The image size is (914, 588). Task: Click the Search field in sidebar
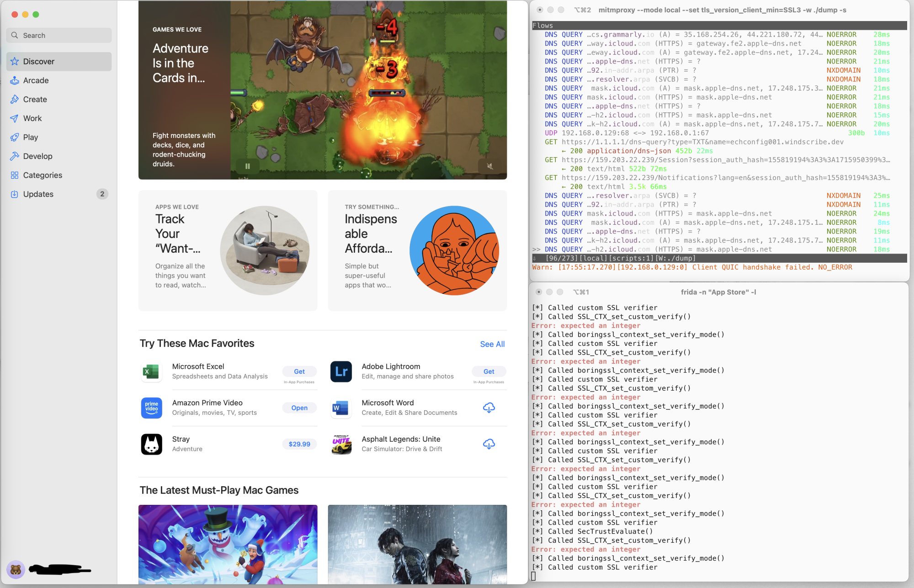(59, 35)
